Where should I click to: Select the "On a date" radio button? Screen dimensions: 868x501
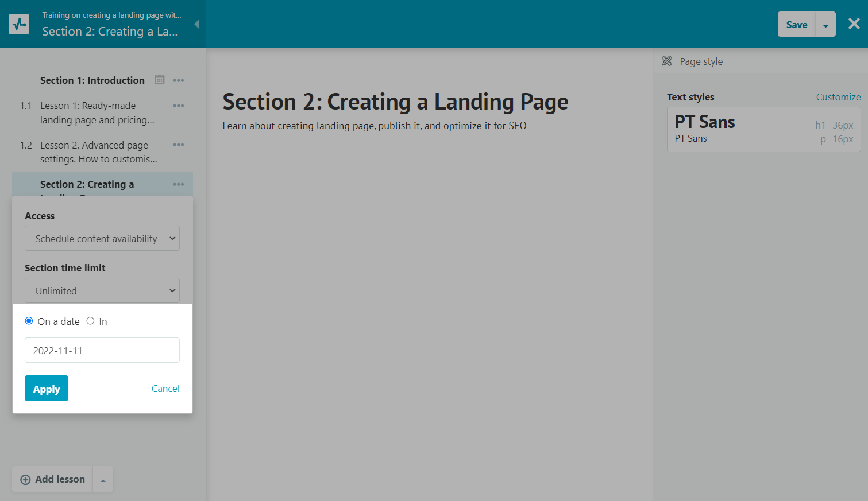(x=29, y=321)
